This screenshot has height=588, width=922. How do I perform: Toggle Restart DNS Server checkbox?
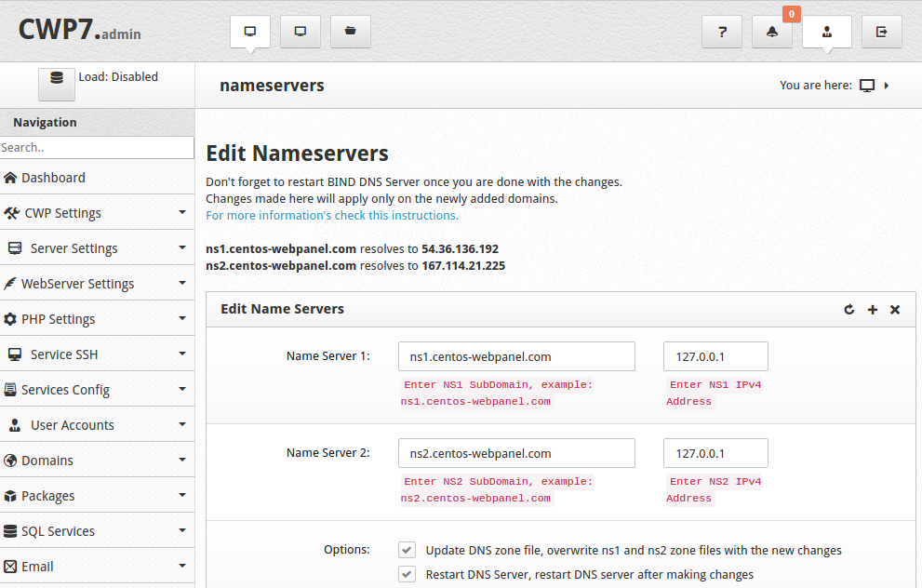point(407,574)
